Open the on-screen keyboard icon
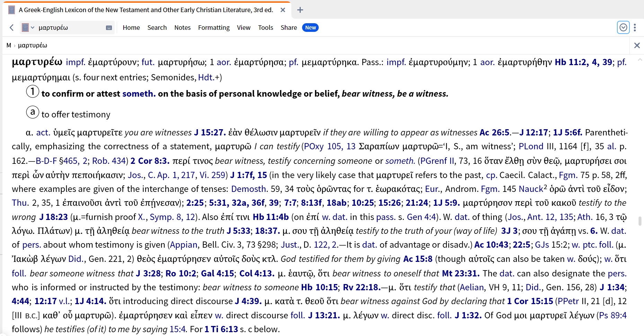 pos(109,28)
